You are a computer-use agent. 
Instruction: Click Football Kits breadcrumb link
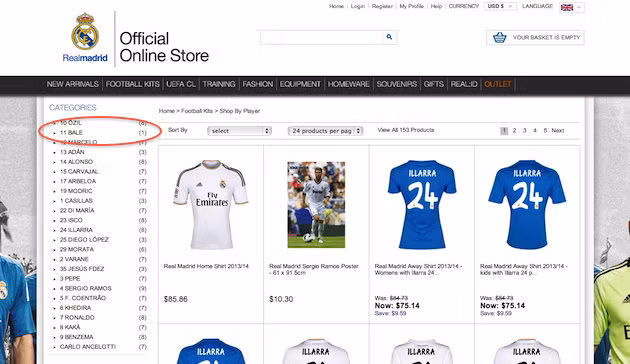(x=197, y=111)
